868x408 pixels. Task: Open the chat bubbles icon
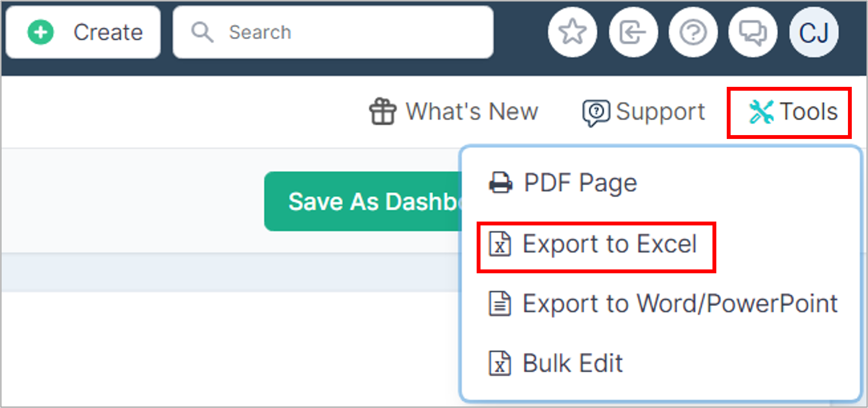[x=753, y=32]
